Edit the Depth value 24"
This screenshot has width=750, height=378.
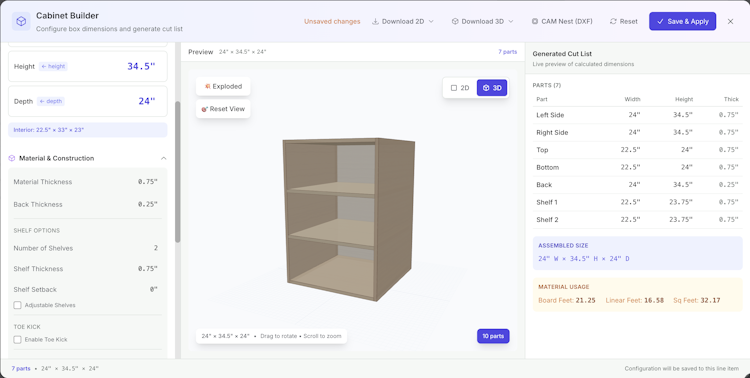147,101
